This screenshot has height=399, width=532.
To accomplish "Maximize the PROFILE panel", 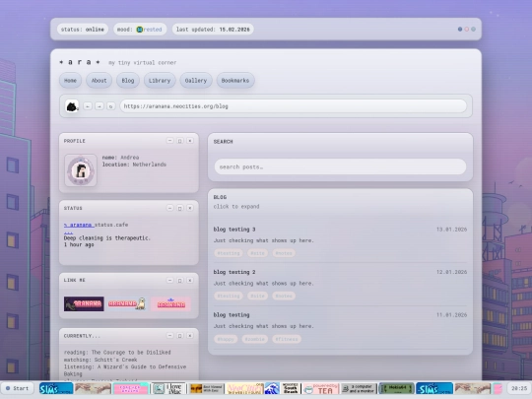I will [180, 141].
